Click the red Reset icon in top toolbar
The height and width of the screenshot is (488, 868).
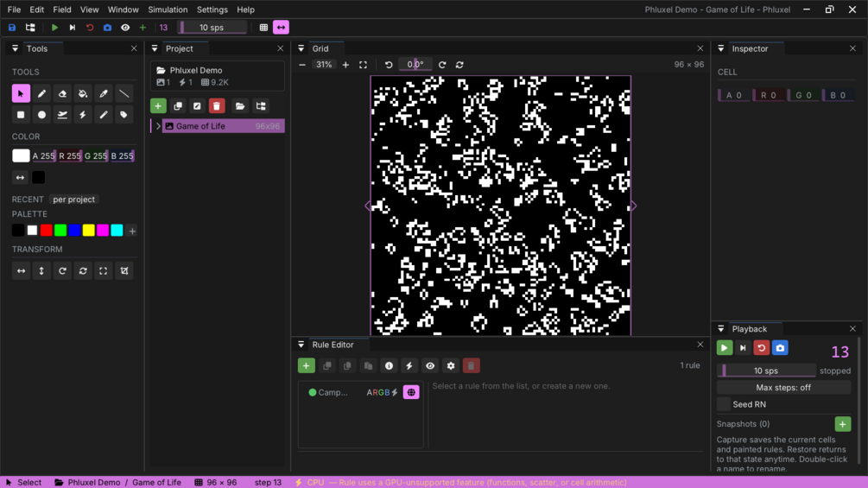(90, 27)
